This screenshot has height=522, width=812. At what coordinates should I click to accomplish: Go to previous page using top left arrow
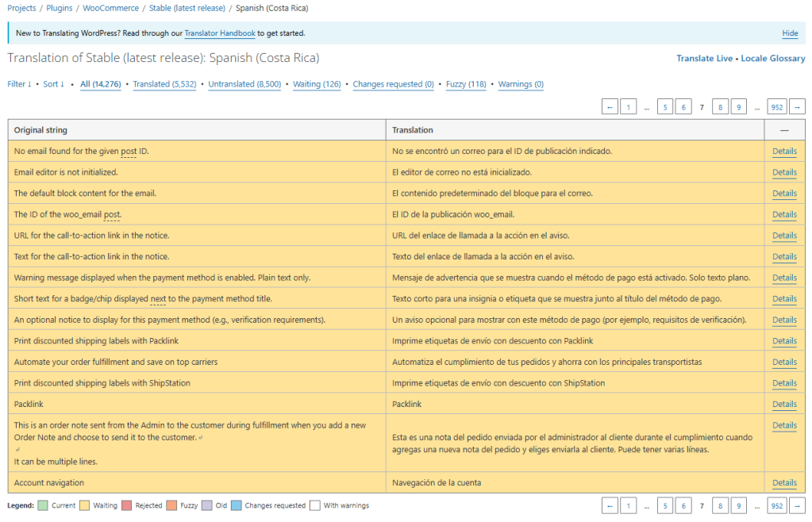(610, 107)
